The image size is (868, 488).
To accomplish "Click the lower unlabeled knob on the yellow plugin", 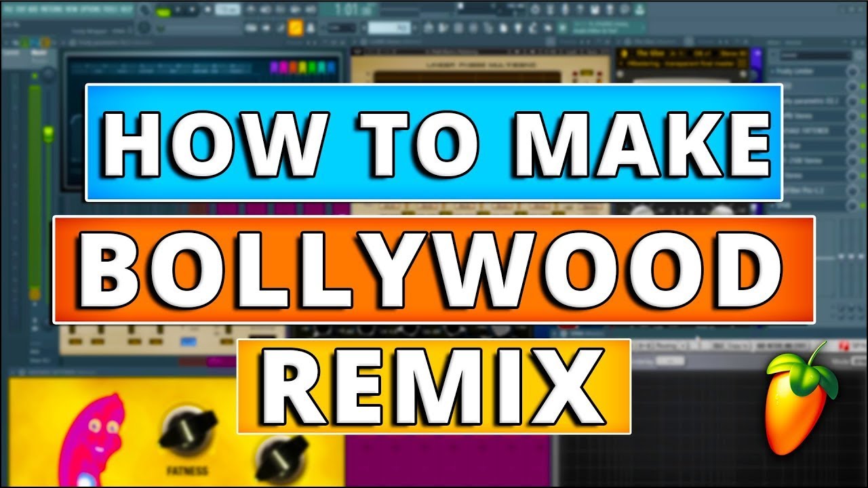I will [280, 460].
